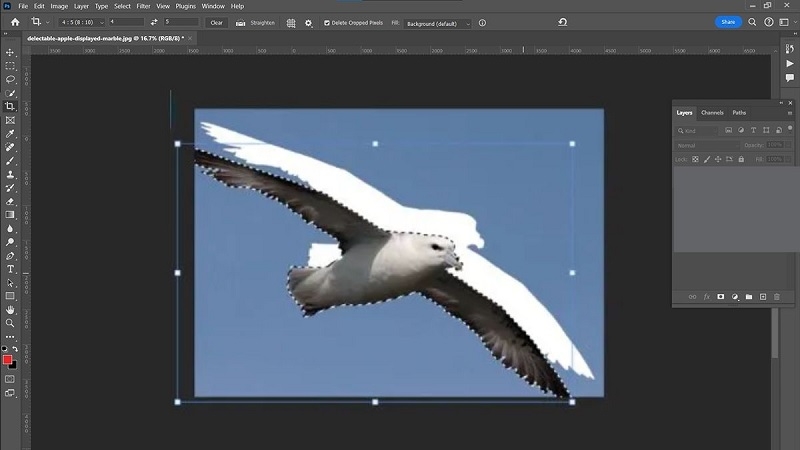
Task: Open the Kind filter dropdown
Action: pyautogui.click(x=697, y=131)
